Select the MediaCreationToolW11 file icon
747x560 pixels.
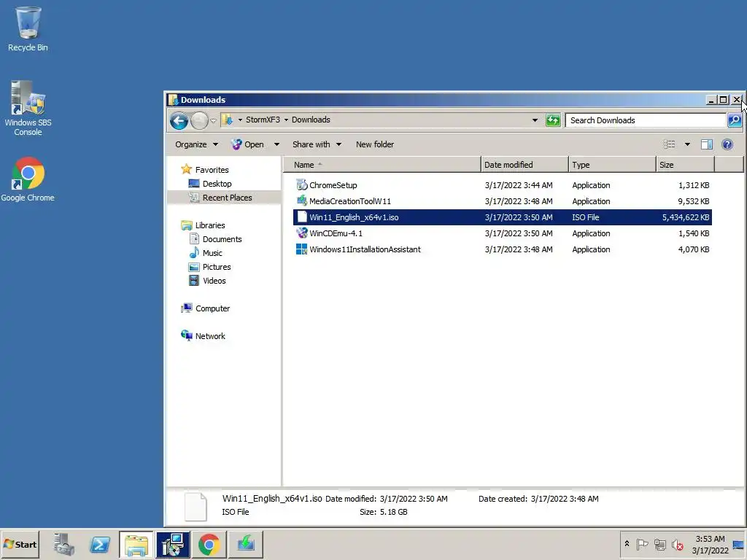point(301,201)
